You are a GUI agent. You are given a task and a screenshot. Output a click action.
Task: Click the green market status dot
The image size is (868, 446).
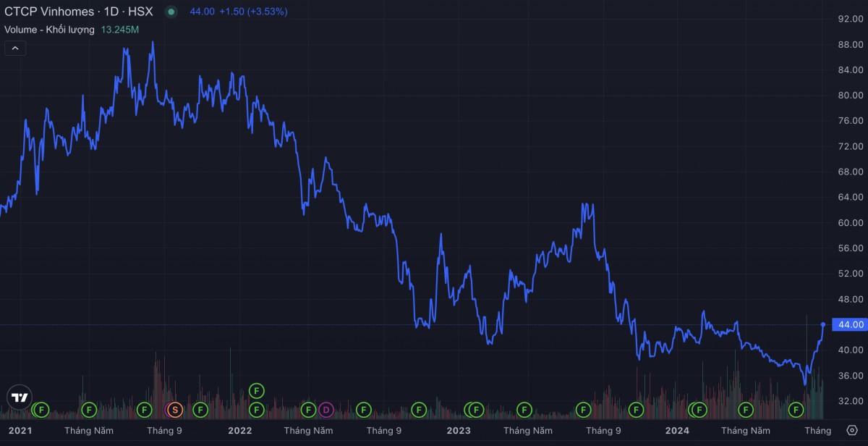pos(171,12)
